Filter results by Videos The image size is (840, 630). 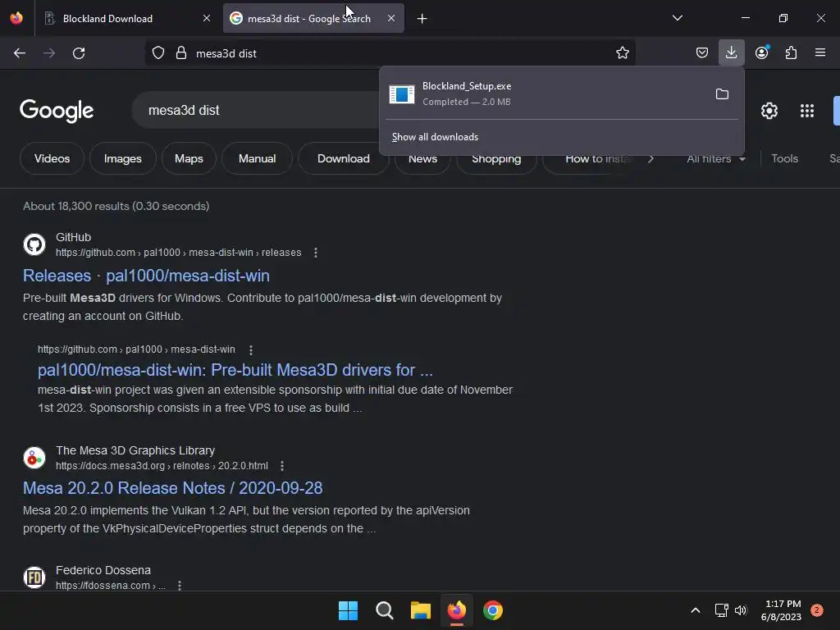(x=52, y=158)
